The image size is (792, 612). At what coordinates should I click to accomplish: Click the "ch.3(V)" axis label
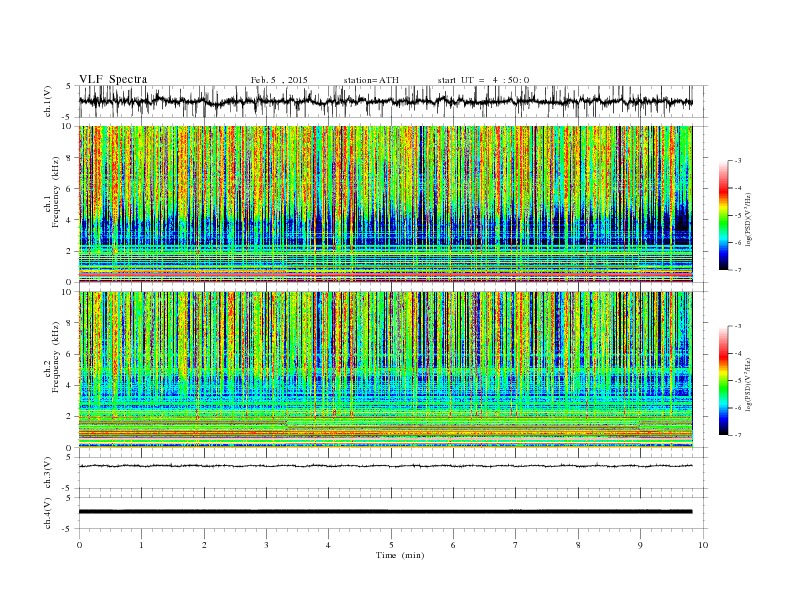pyautogui.click(x=48, y=473)
